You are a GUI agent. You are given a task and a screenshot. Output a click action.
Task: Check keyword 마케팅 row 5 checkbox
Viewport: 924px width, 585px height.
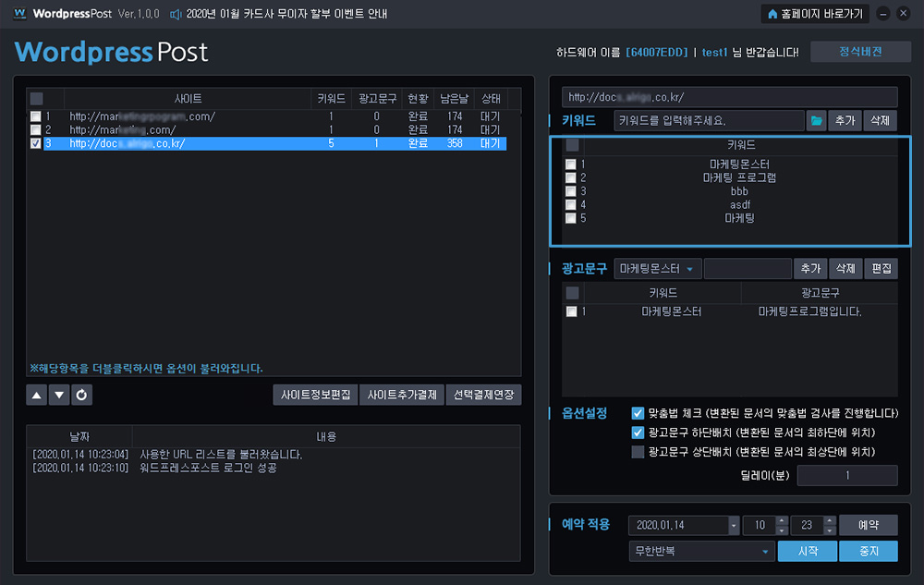coord(570,218)
